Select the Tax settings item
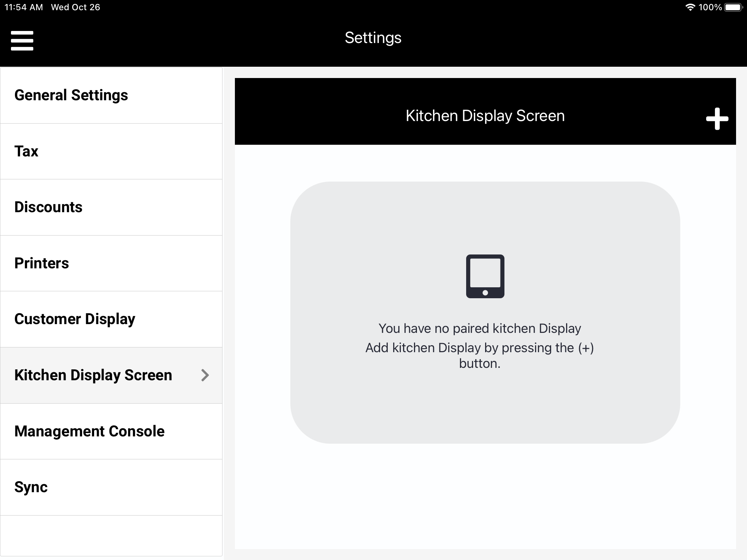Image resolution: width=747 pixels, height=560 pixels. pyautogui.click(x=26, y=151)
